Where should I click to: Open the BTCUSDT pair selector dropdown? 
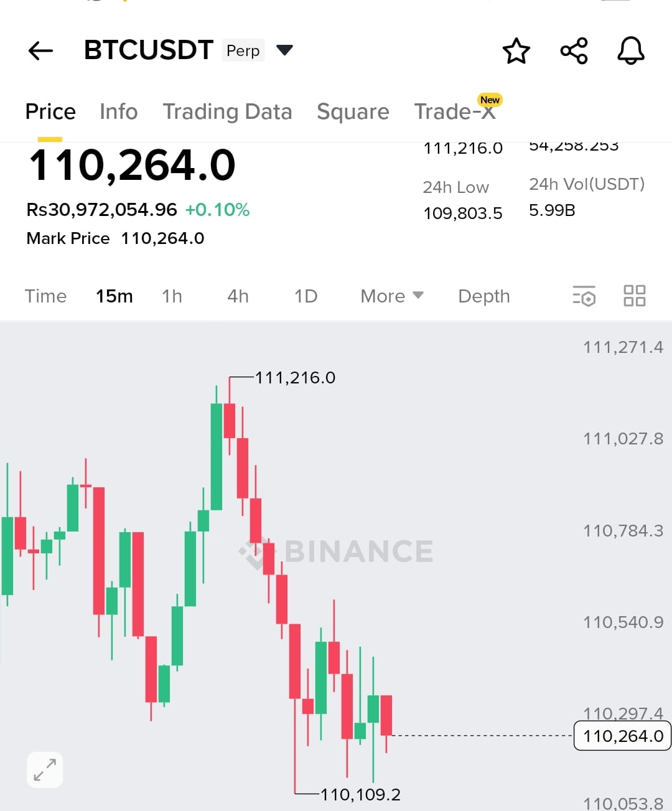click(x=284, y=50)
